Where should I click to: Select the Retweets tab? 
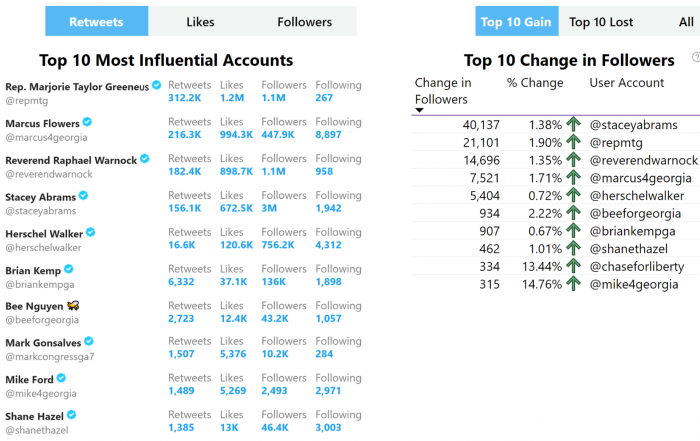(x=96, y=21)
